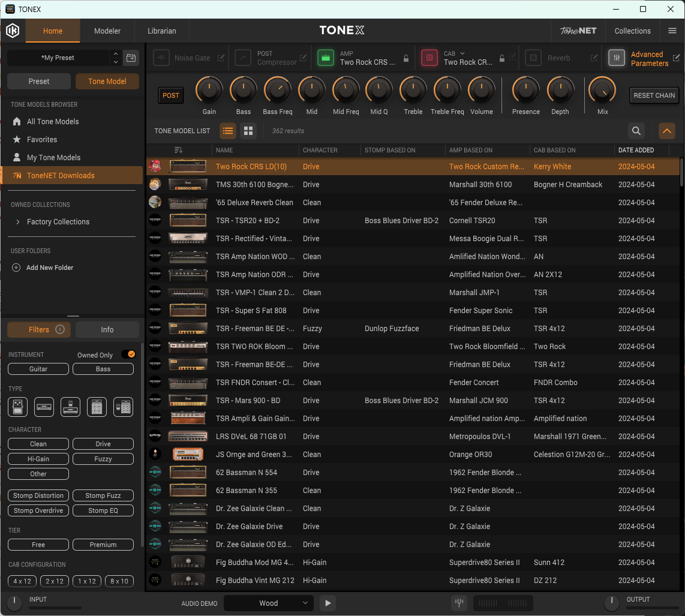Image resolution: width=685 pixels, height=616 pixels.
Task: Select the stomp plus amp type icon
Action: (70, 407)
